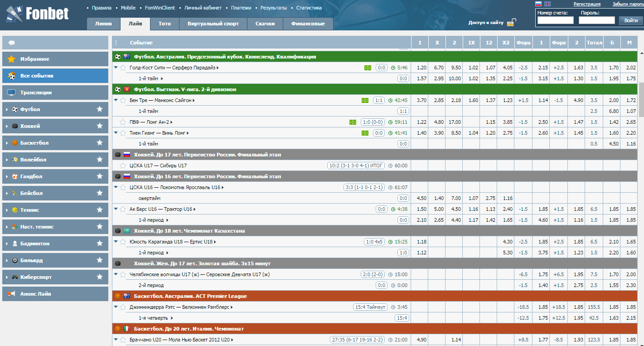Favorite the Браччано U20 — Мола Нью Баскет match
The image size is (644, 346).
coord(123,340)
